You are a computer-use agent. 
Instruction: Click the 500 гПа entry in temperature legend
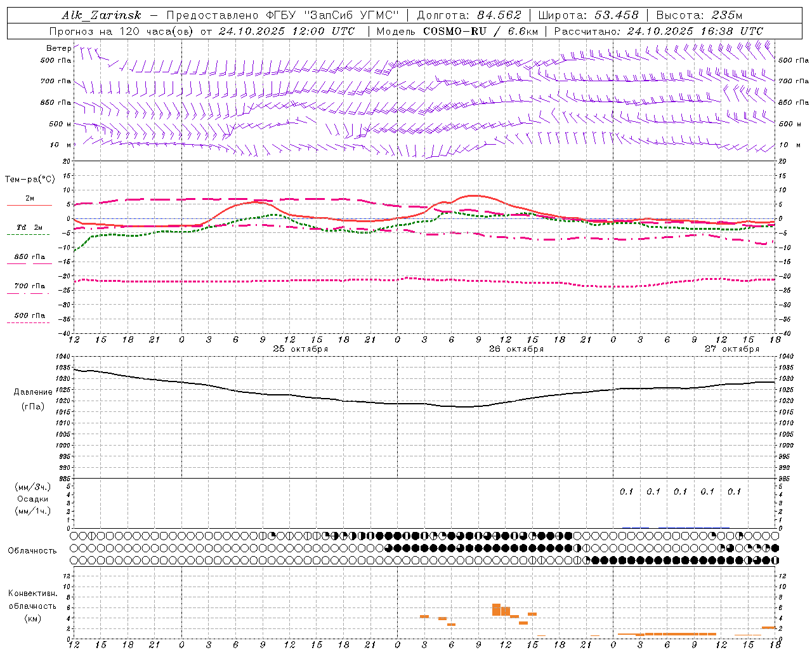tap(29, 318)
